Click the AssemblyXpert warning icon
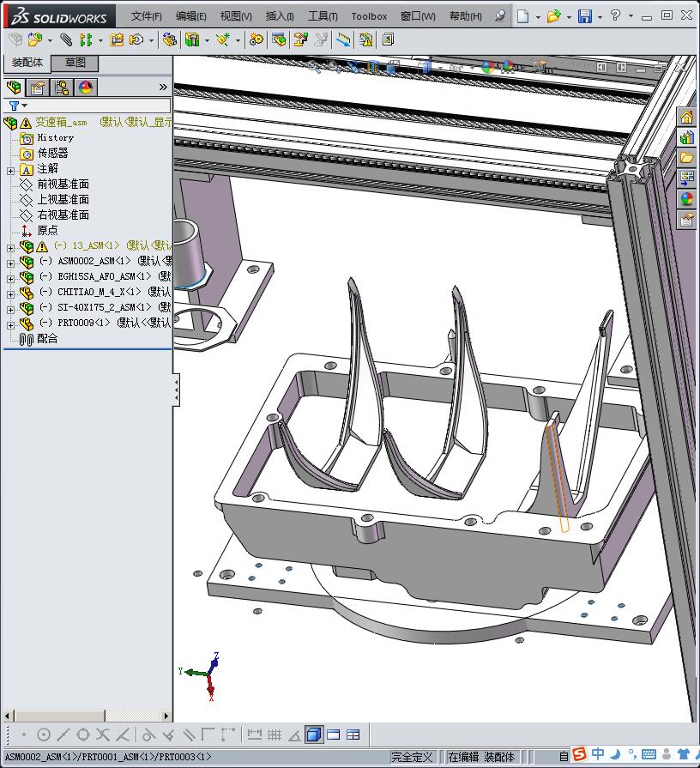 [x=365, y=39]
